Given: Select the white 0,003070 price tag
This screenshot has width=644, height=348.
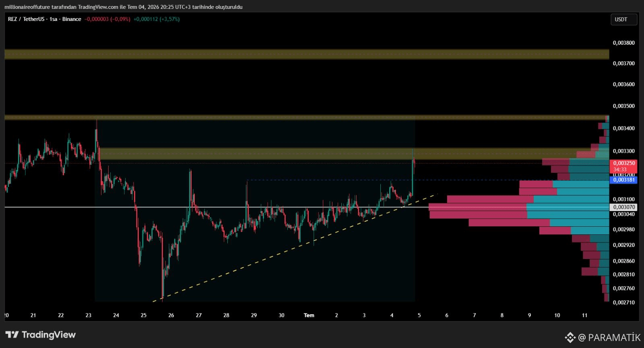Looking at the screenshot, I should point(623,207).
